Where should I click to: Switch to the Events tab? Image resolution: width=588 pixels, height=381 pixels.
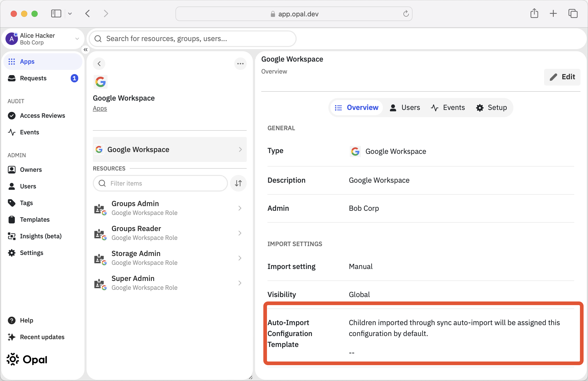(x=448, y=108)
